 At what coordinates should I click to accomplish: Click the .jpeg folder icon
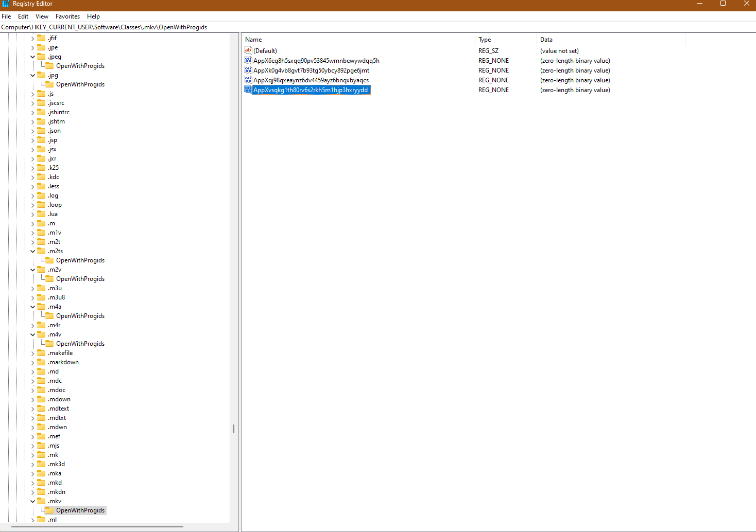(41, 57)
